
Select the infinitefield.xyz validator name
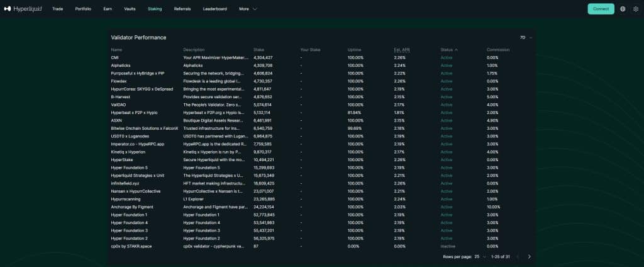click(126, 183)
